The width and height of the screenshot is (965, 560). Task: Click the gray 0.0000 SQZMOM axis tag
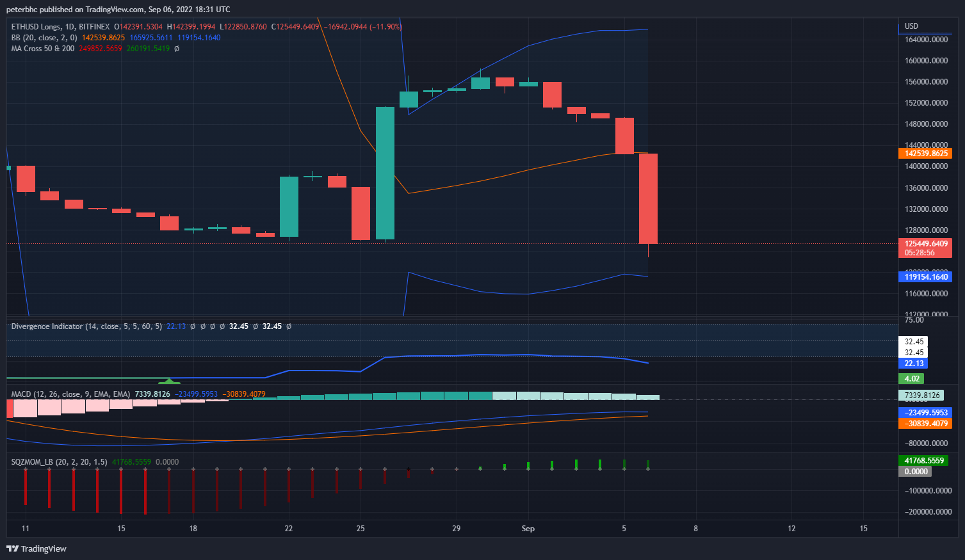click(x=915, y=472)
